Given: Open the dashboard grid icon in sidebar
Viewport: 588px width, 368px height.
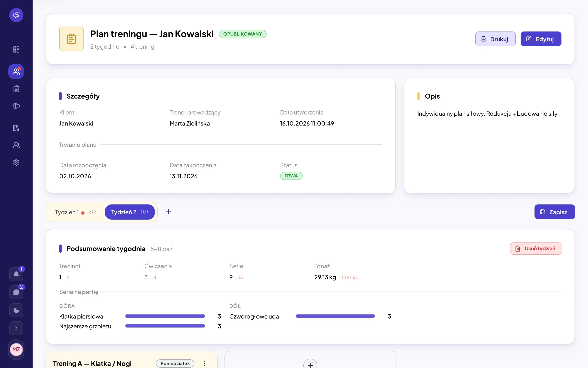Looking at the screenshot, I should tap(16, 49).
